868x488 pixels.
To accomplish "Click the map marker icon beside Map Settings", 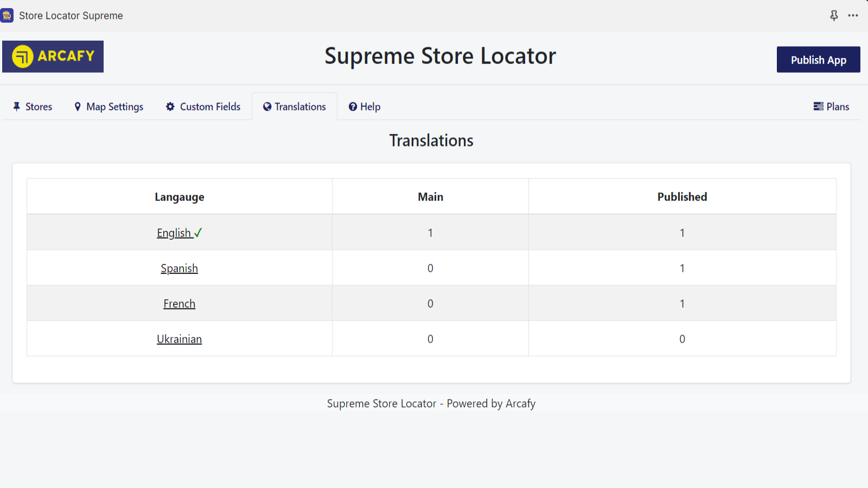I will (x=78, y=106).
